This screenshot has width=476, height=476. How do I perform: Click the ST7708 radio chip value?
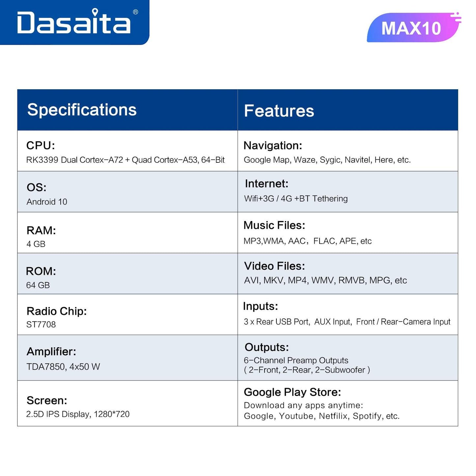tap(41, 324)
